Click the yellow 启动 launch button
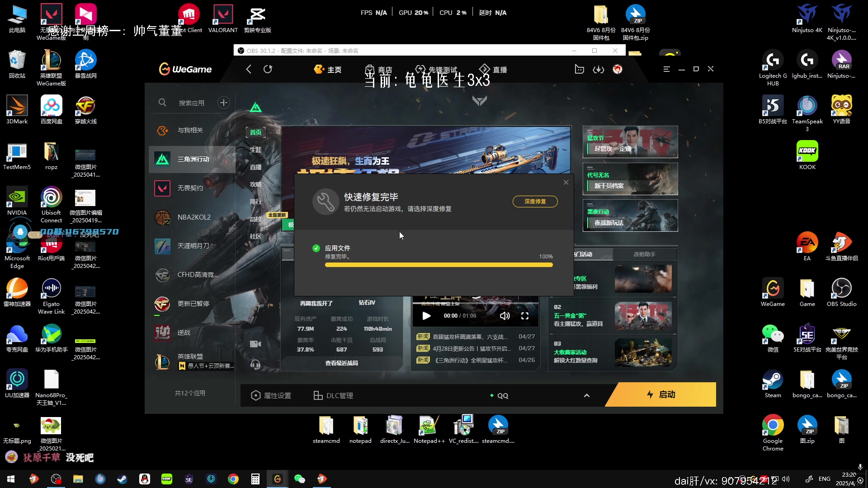This screenshot has height=488, width=868. [x=661, y=394]
